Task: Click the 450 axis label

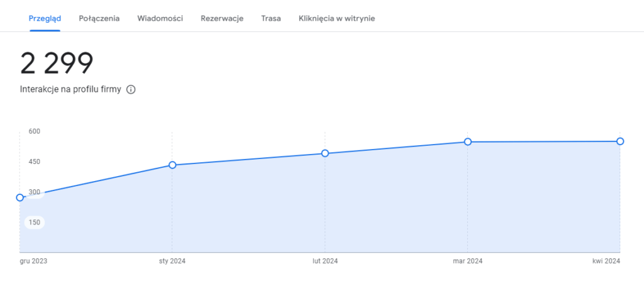Action: pos(34,162)
